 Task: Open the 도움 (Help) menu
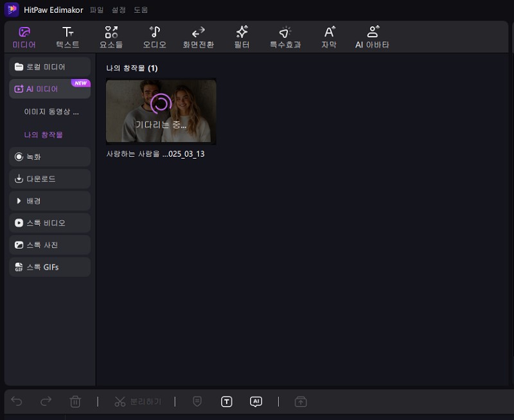click(x=140, y=10)
